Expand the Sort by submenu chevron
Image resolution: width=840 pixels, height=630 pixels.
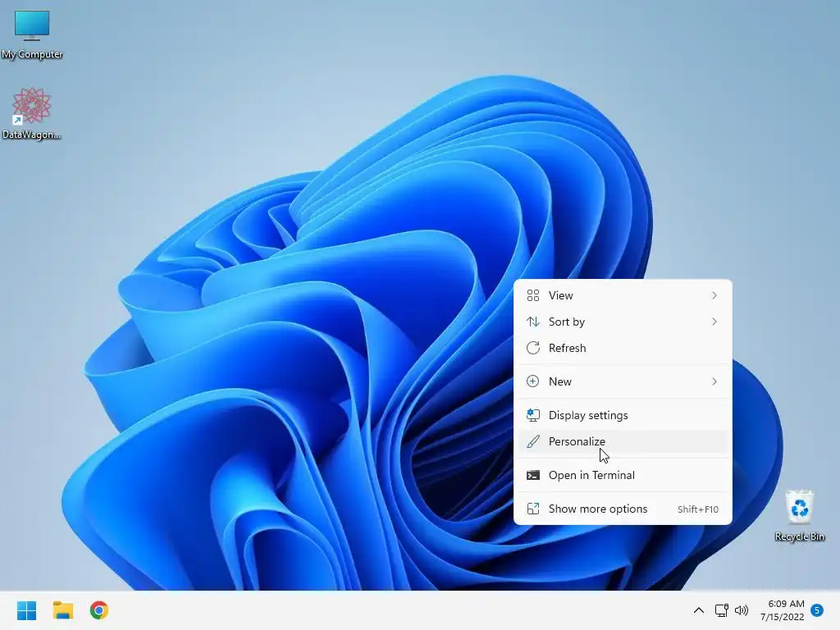[x=714, y=322]
